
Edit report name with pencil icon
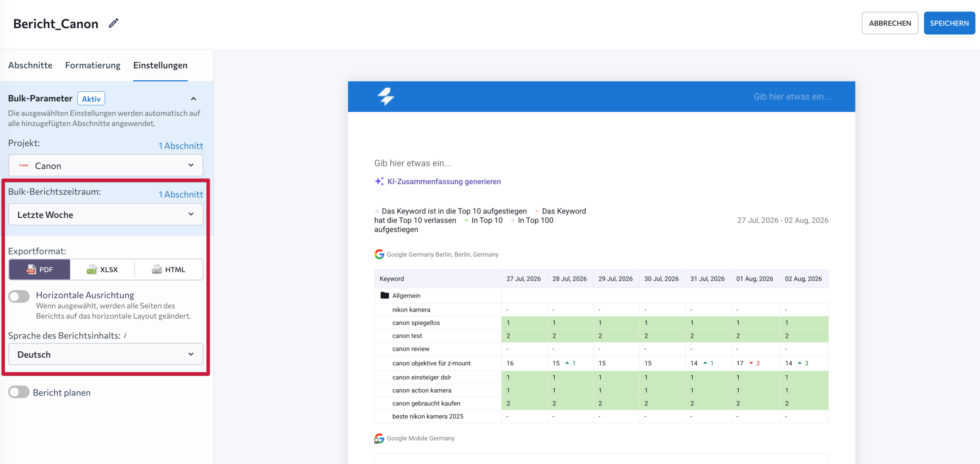point(113,23)
